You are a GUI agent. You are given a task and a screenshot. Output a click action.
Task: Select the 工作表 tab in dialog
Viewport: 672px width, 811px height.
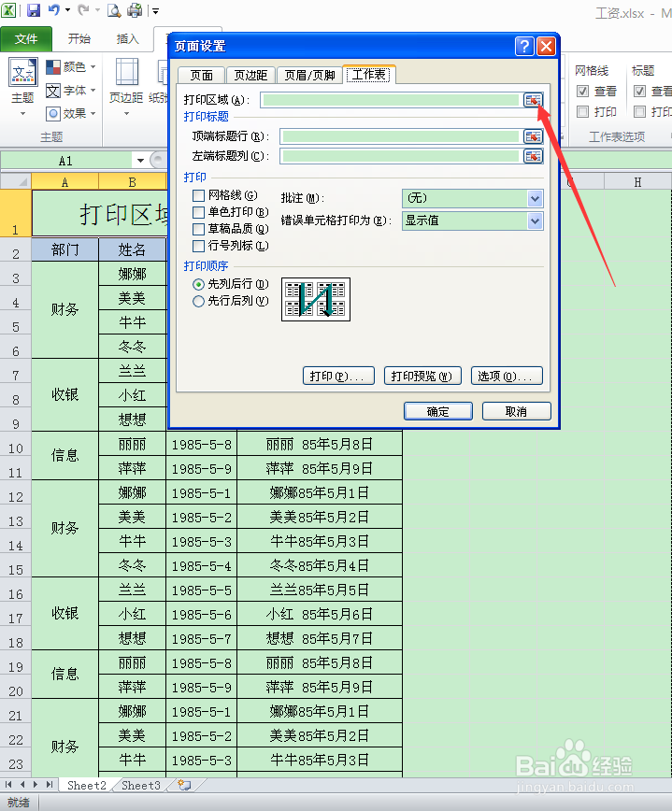[369, 75]
